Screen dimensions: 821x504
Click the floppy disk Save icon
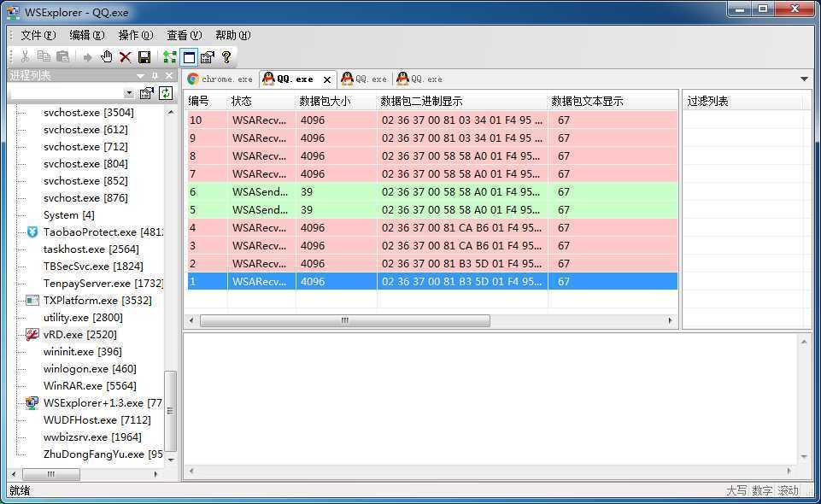[144, 57]
